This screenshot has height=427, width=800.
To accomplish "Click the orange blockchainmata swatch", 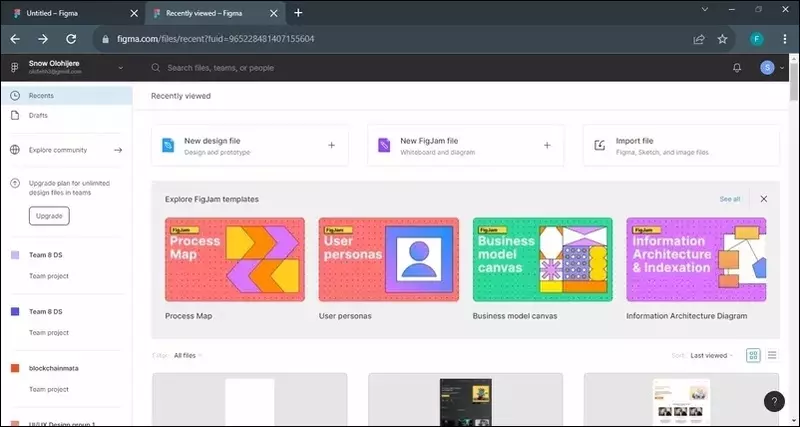I will pyautogui.click(x=15, y=368).
